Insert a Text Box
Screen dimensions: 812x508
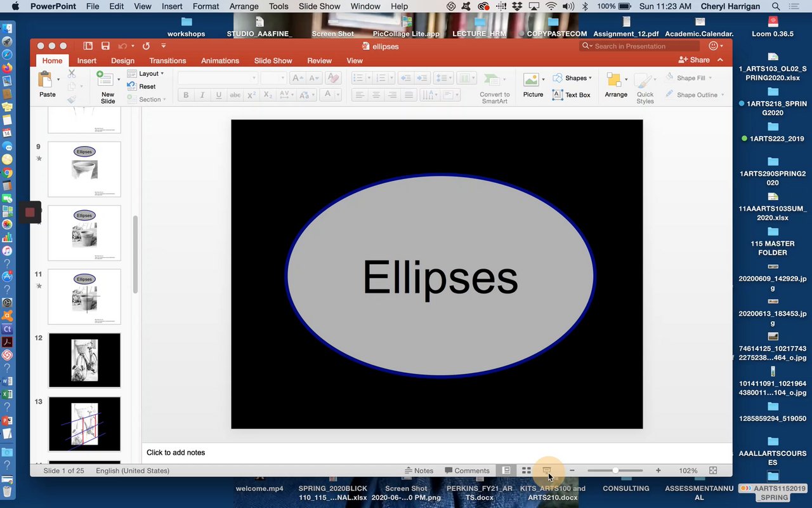pos(572,95)
